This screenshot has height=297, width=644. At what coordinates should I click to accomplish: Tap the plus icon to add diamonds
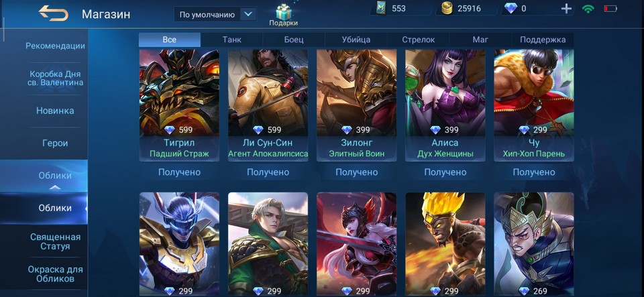(x=566, y=9)
